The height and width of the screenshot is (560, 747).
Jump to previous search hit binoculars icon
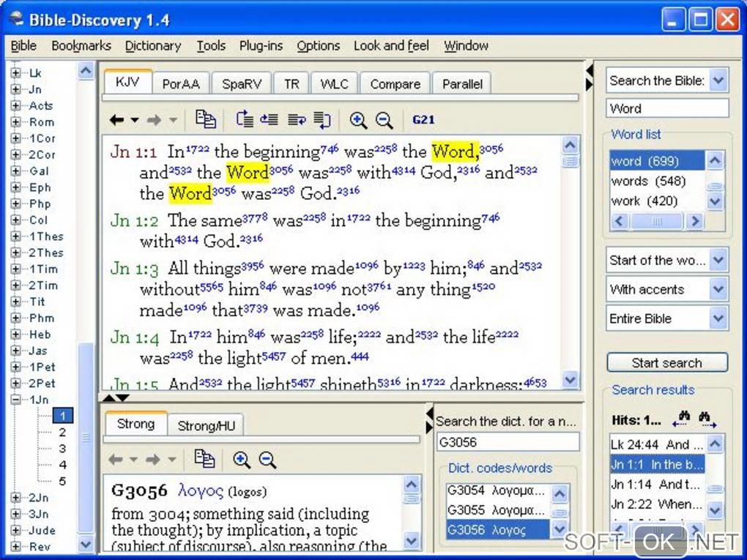click(x=682, y=419)
